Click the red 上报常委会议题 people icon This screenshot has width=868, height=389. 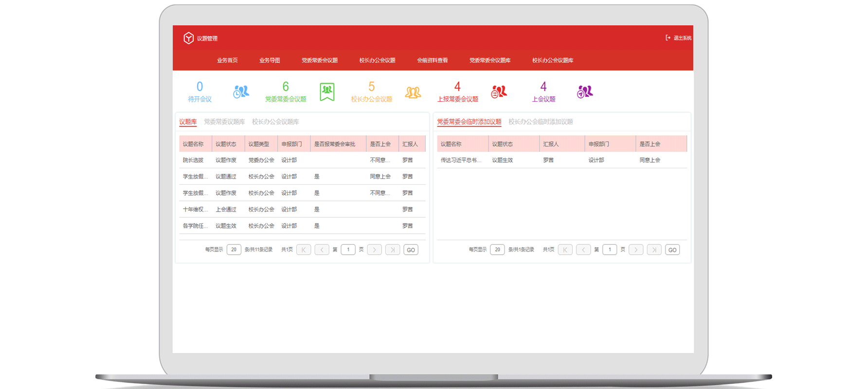click(499, 91)
